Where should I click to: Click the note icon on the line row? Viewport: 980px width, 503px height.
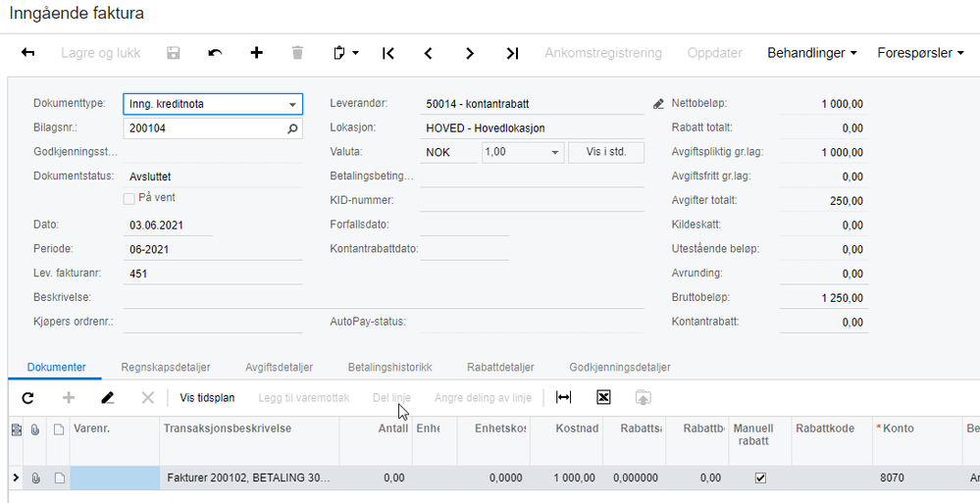[58, 478]
